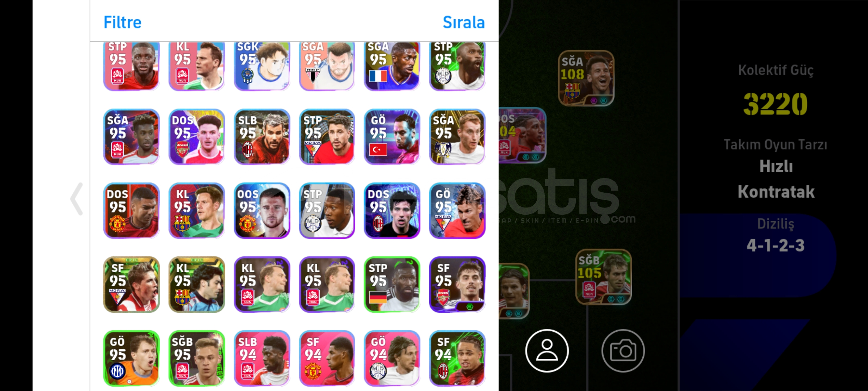Open the Sırala sort options
This screenshot has height=391, width=868.
click(464, 22)
